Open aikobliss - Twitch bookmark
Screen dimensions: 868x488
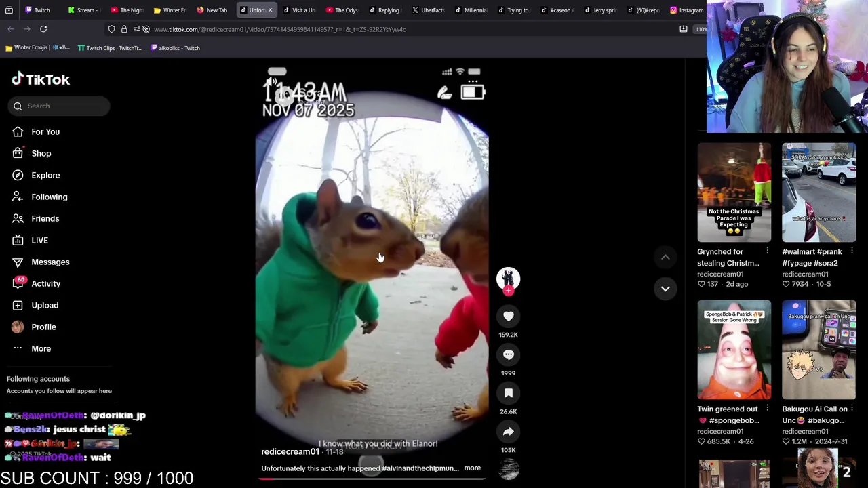pyautogui.click(x=175, y=48)
